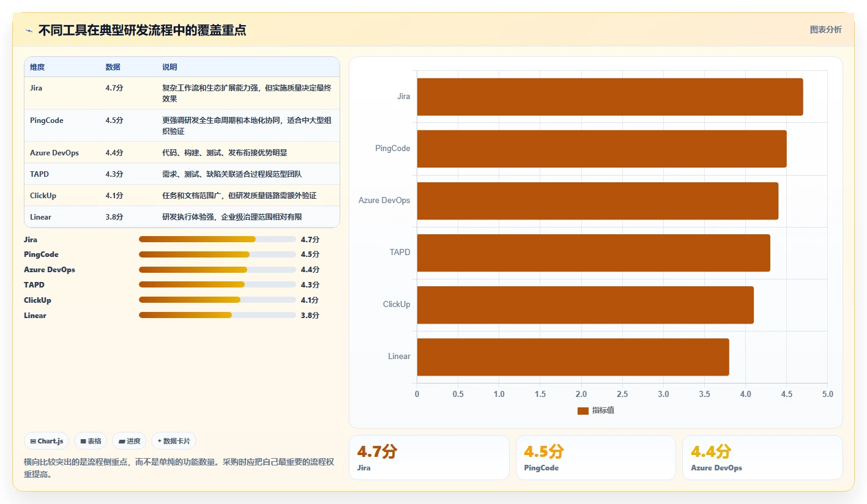Click the 图表分析 label in header

[x=825, y=29]
